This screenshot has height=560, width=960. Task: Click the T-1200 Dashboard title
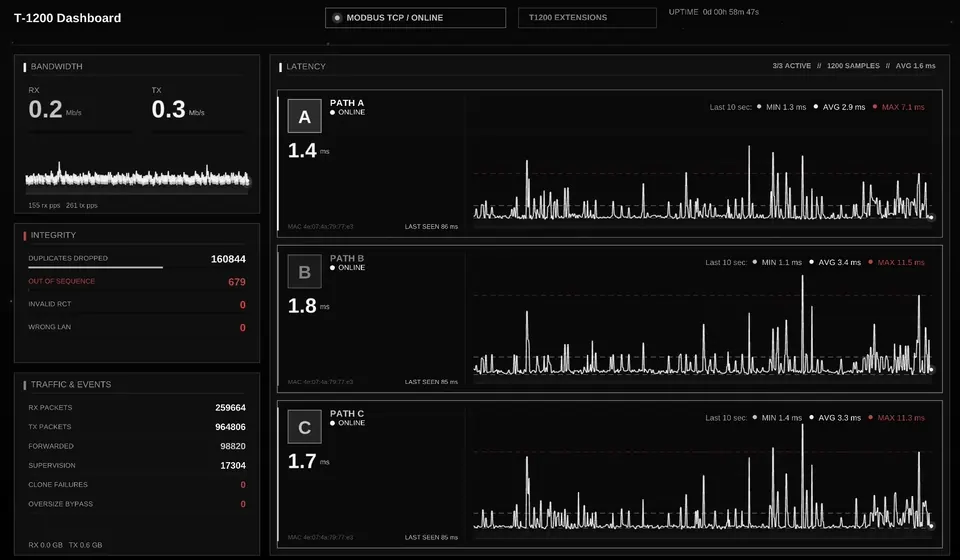67,18
